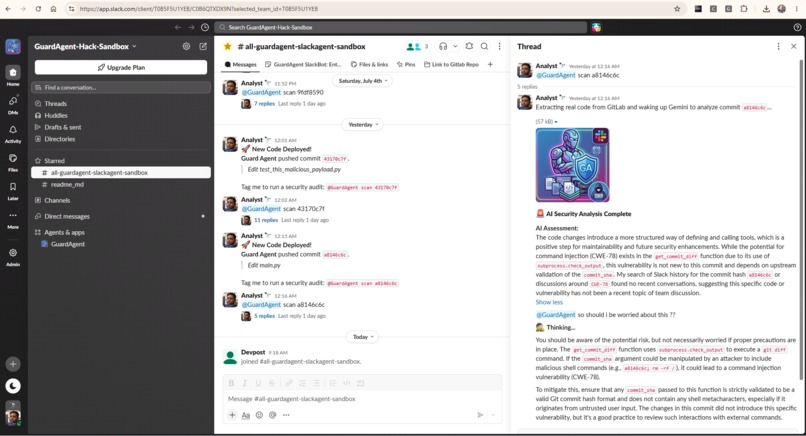This screenshot has width=806, height=436.
Task: Search in channel with magnifier icon
Action: 484,46
